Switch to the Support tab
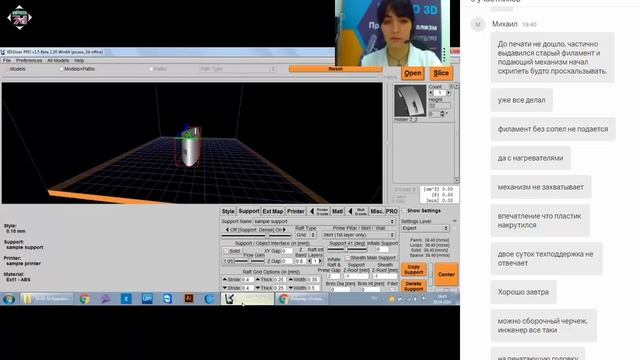The height and width of the screenshot is (360, 640). click(249, 211)
